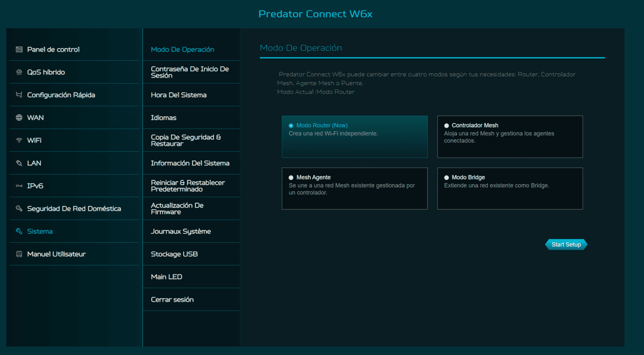
Task: Click the Panel de control dashboard icon
Action: pyautogui.click(x=19, y=50)
